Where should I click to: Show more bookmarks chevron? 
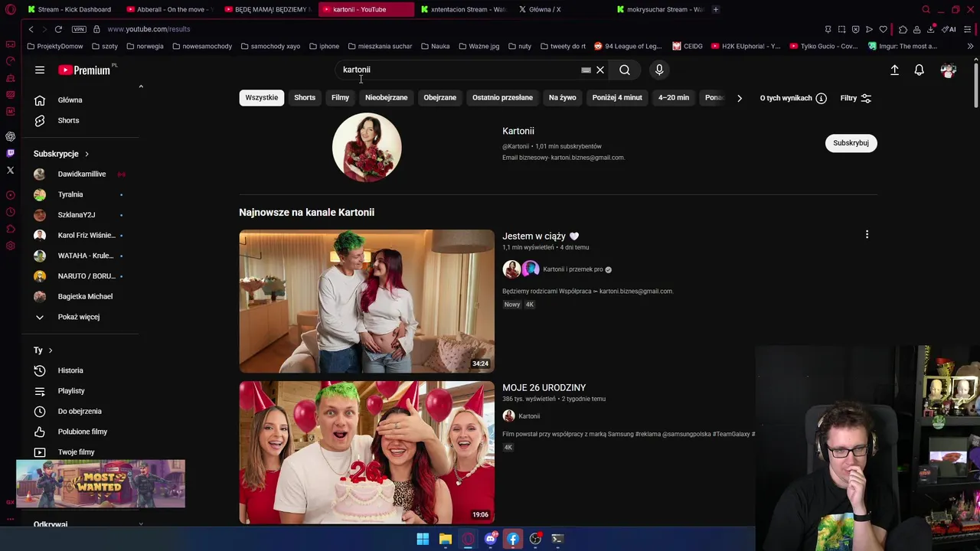pos(970,46)
